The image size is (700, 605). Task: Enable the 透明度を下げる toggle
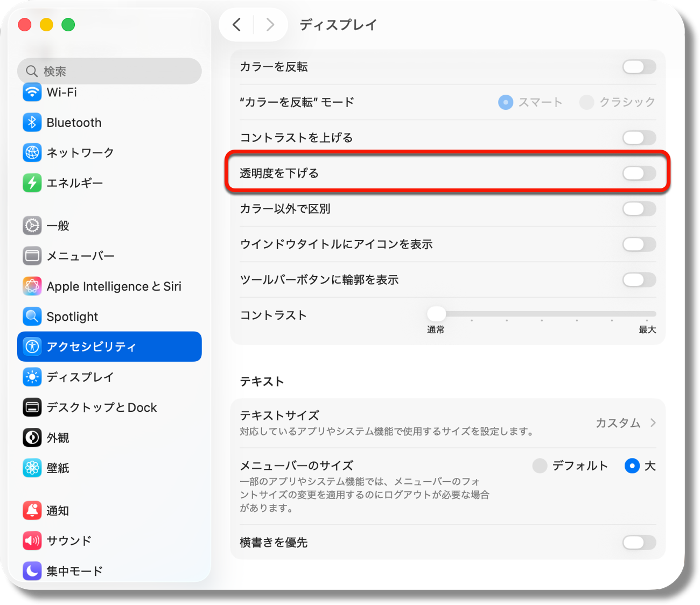(639, 173)
